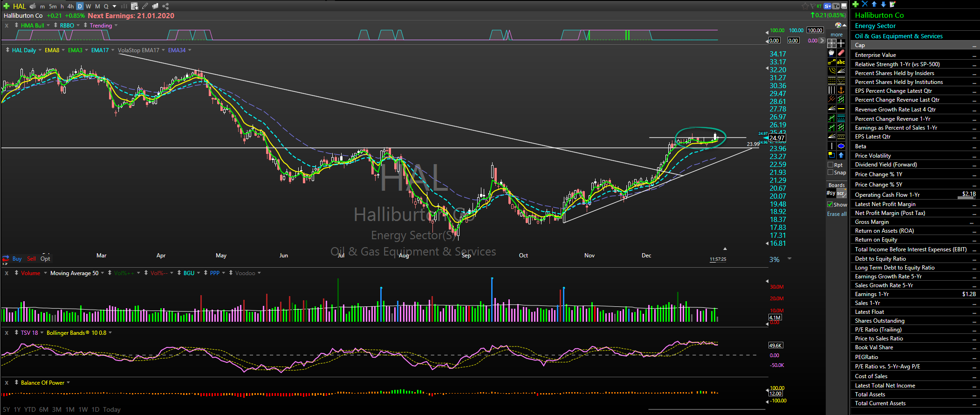Click the Sell button
This screenshot has width=980, height=415.
pyautogui.click(x=31, y=259)
